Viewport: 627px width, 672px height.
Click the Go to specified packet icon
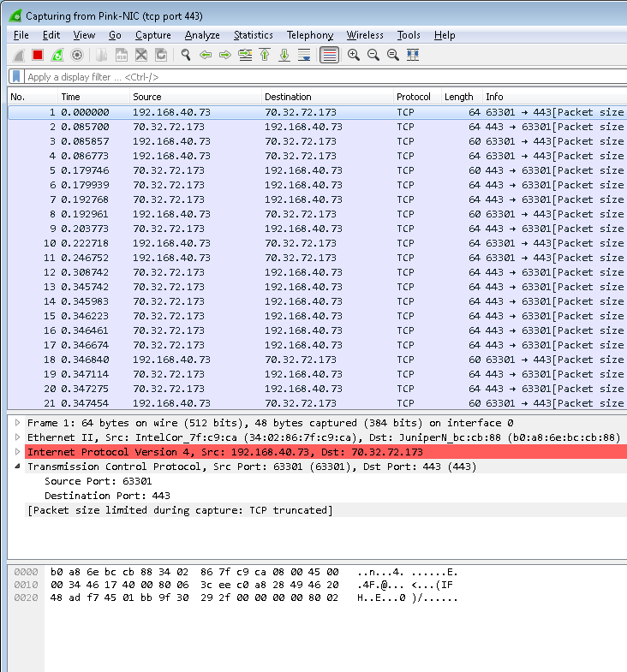(245, 55)
